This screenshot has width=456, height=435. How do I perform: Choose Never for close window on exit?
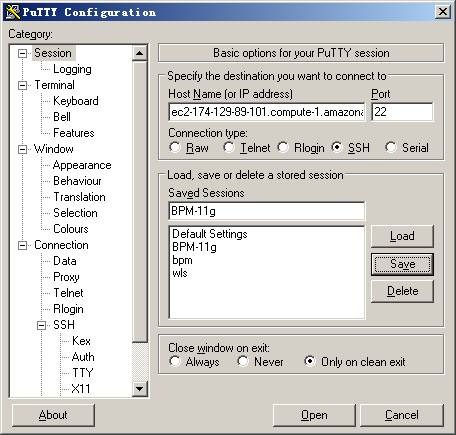pyautogui.click(x=243, y=361)
